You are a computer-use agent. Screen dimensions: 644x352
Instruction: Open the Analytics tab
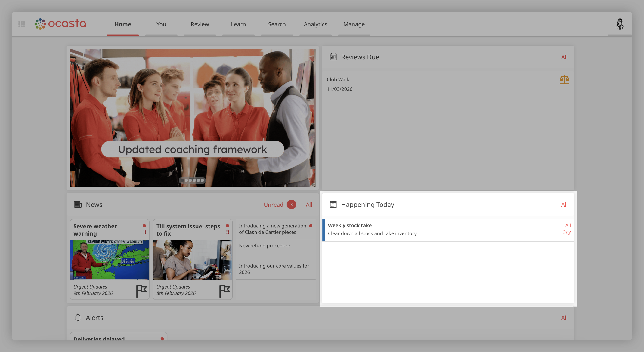tap(315, 24)
